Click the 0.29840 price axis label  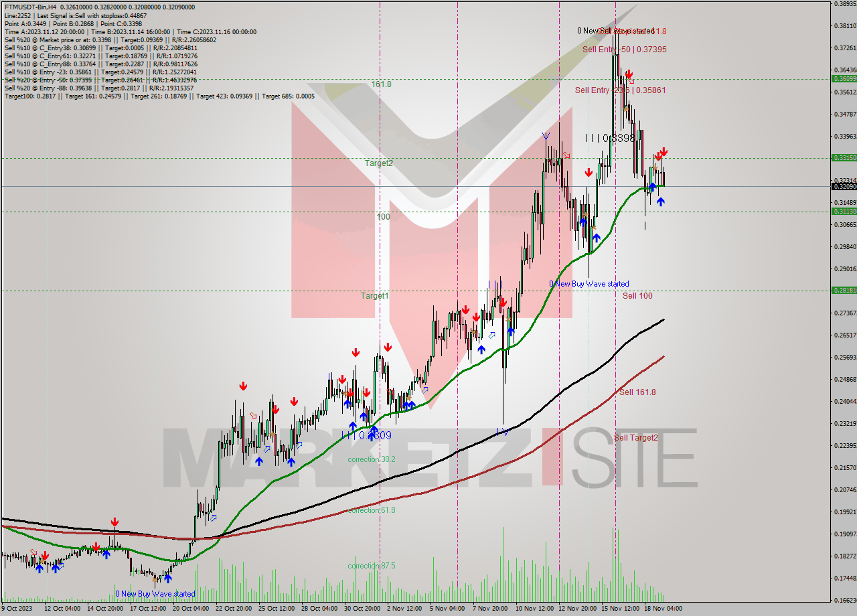(x=845, y=246)
